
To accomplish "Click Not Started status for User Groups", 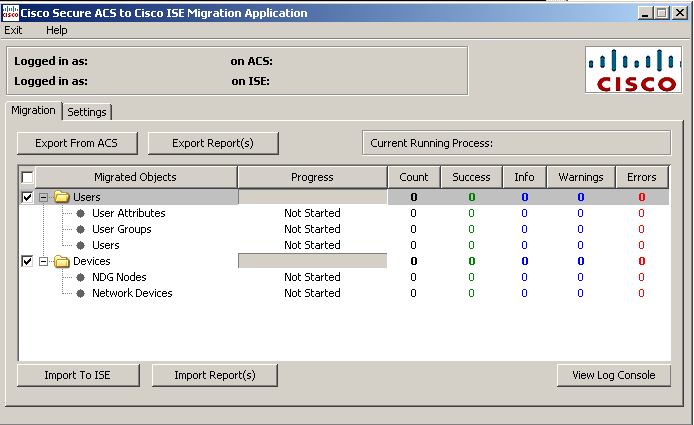I will point(312,229).
